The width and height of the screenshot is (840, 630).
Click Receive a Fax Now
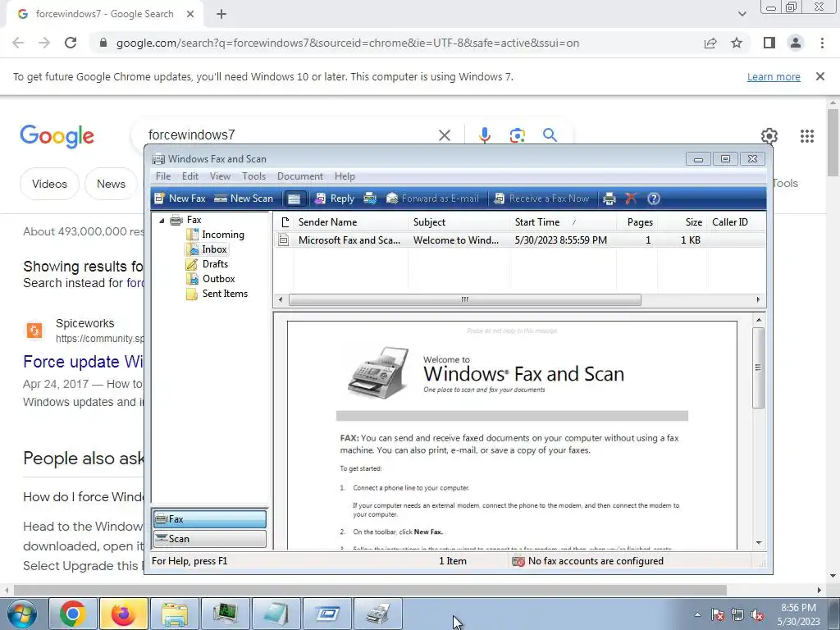[x=541, y=199]
